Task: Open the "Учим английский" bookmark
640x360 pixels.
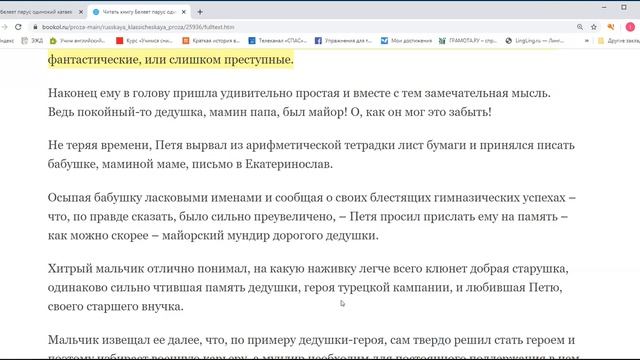Action: [x=77, y=40]
